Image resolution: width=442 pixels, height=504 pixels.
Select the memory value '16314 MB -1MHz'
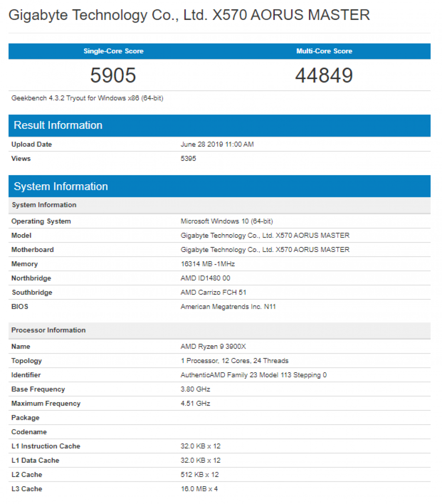(x=208, y=264)
